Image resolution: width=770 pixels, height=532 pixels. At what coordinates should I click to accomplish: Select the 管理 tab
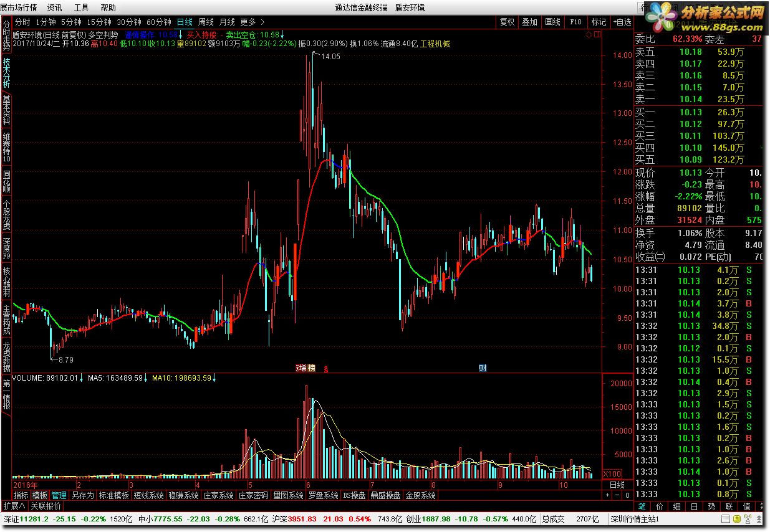59,495
